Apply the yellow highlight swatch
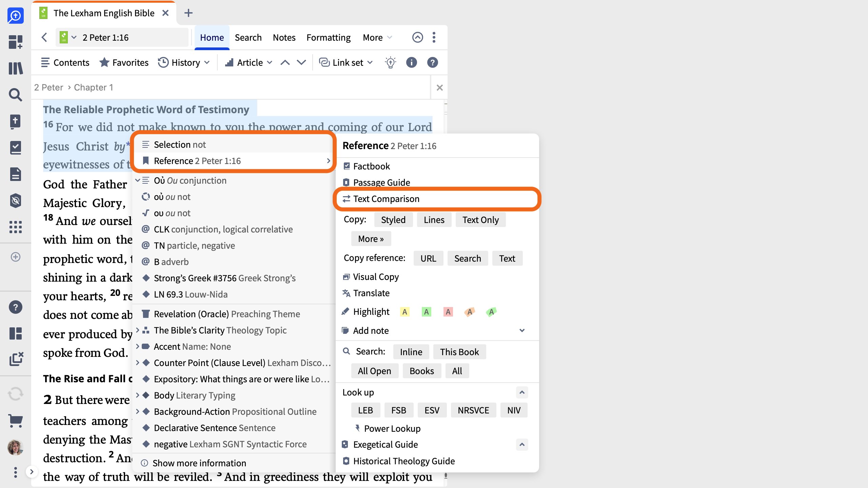Screen dimensions: 868x488 click(405, 312)
